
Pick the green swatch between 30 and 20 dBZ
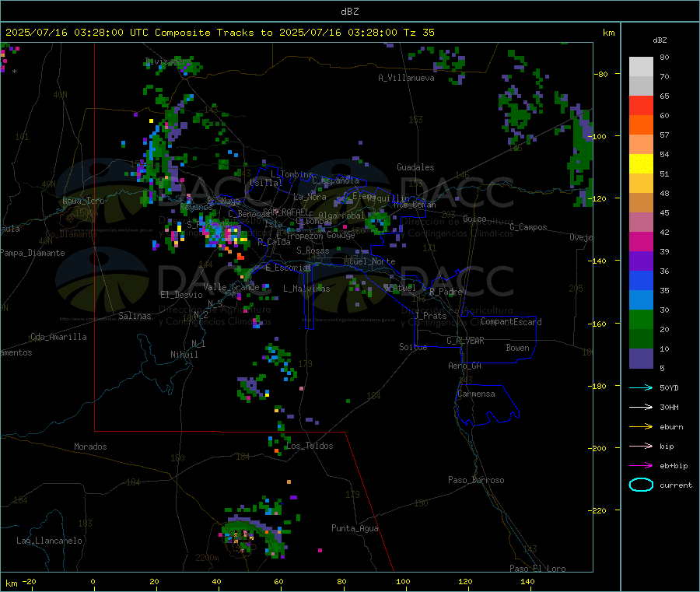point(641,320)
